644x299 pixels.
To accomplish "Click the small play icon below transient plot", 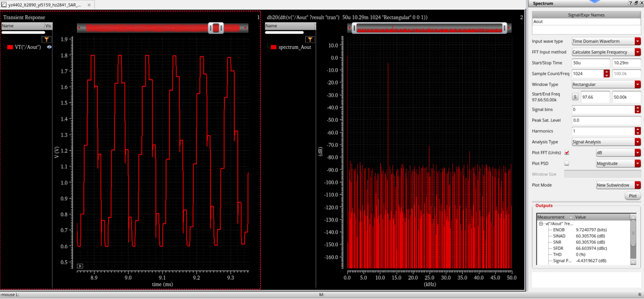I will pos(80,266).
